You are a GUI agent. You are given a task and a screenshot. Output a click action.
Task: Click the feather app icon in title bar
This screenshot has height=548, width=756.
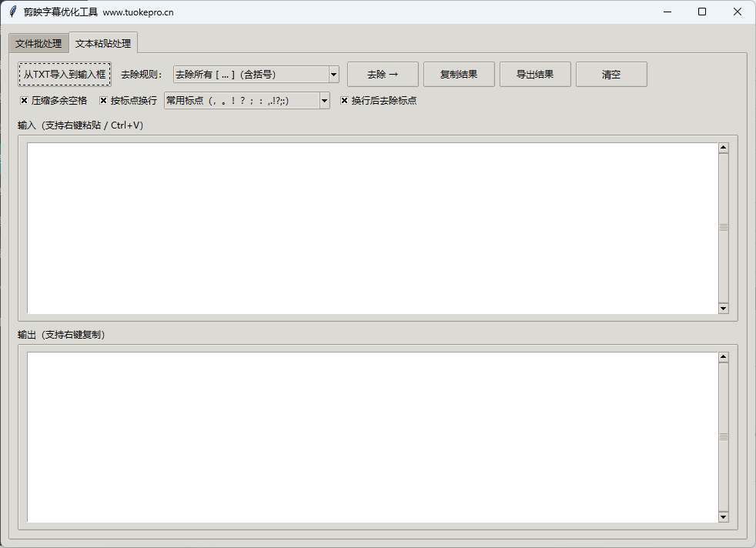point(12,12)
